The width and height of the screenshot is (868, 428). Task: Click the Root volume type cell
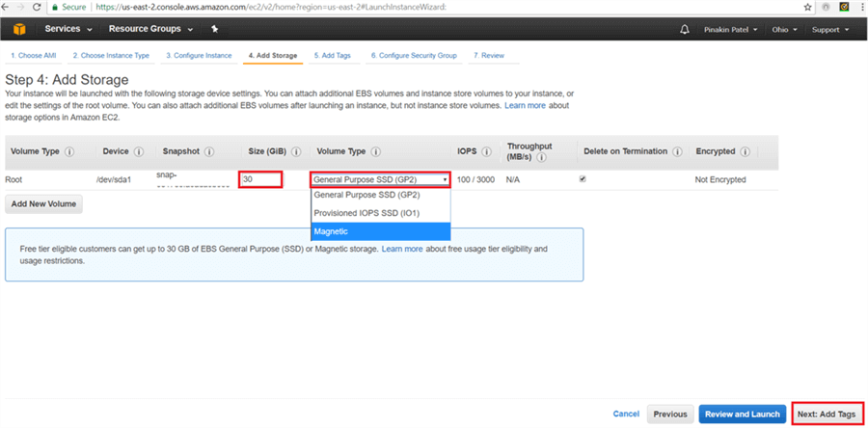pos(14,179)
